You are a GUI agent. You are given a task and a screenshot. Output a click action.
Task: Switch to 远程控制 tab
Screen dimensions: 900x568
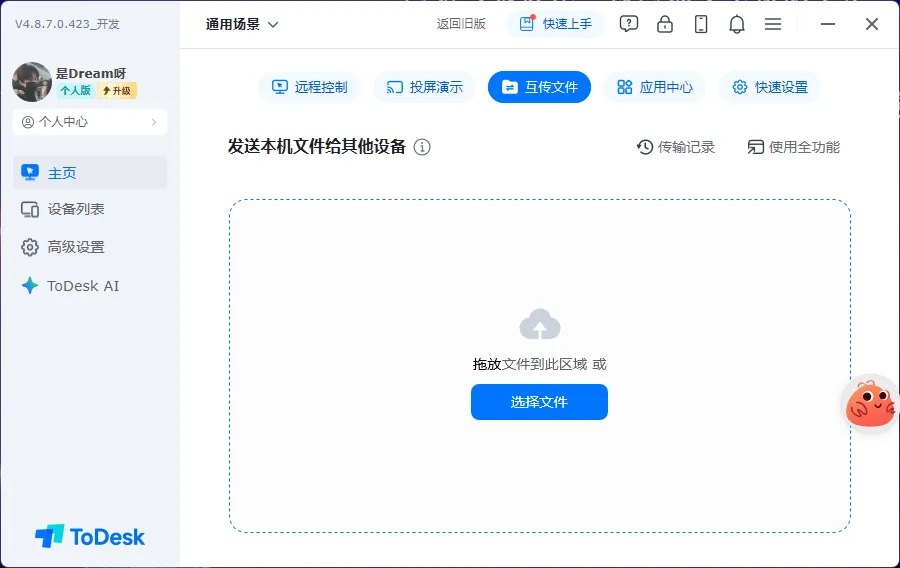click(x=309, y=87)
